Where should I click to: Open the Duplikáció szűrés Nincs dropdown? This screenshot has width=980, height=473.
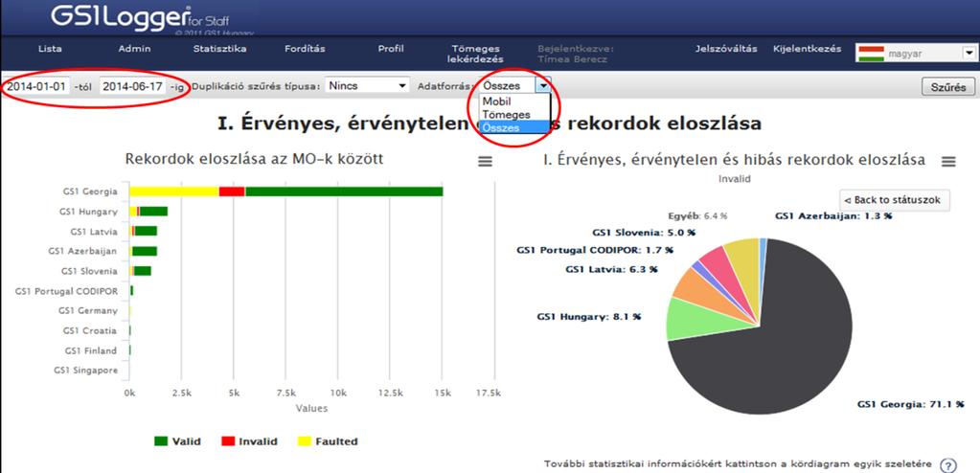click(368, 86)
